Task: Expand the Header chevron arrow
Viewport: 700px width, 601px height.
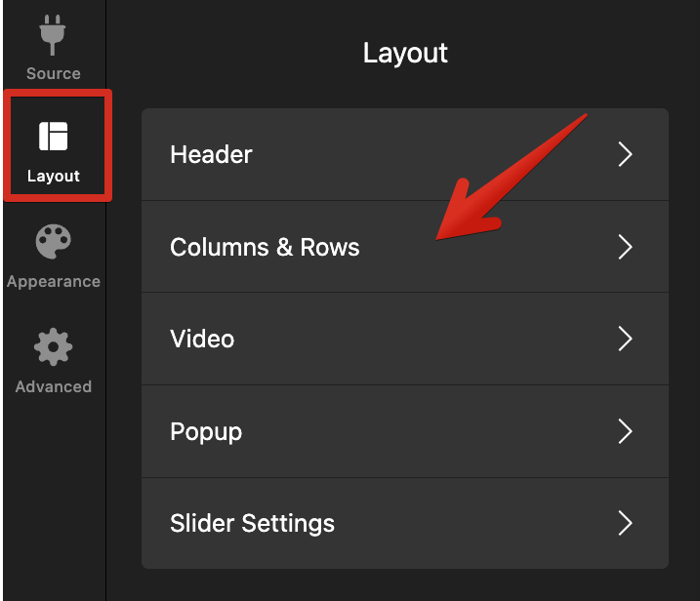Action: click(x=625, y=154)
